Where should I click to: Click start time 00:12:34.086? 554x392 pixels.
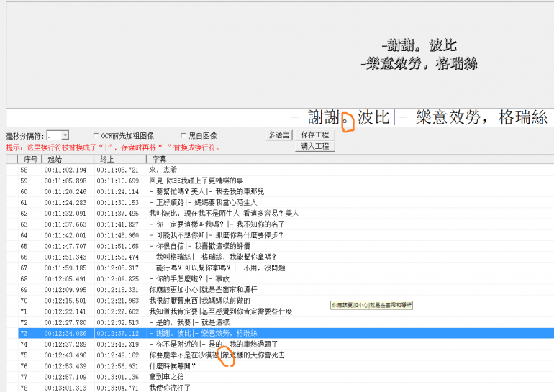pos(65,333)
